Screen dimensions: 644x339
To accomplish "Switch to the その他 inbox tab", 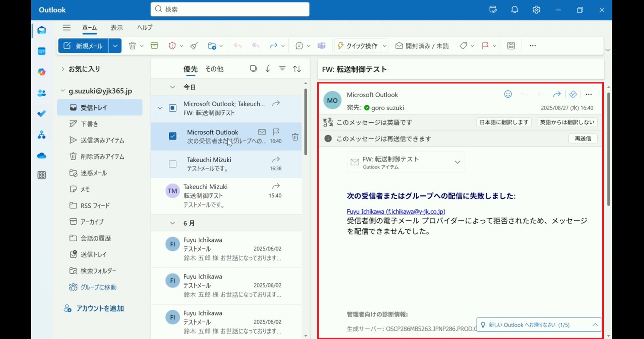I will [x=214, y=69].
